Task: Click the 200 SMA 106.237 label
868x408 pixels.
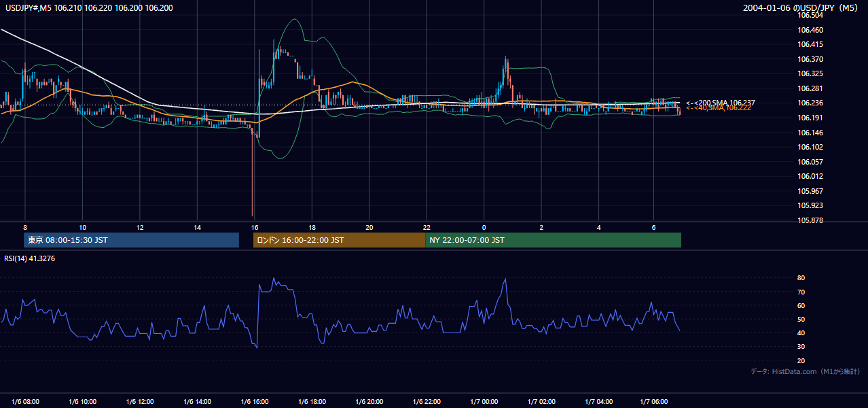Action: pyautogui.click(x=720, y=103)
